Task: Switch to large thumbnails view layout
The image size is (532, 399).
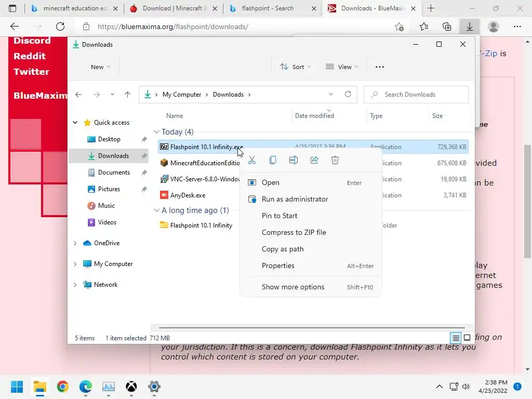Action: click(467, 338)
